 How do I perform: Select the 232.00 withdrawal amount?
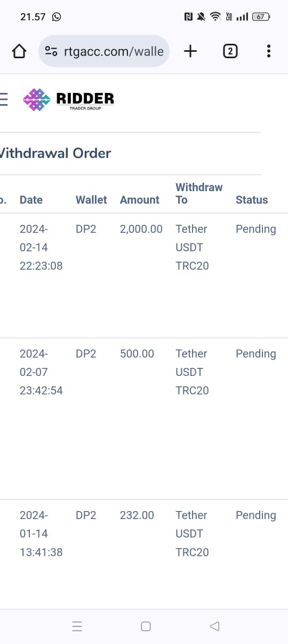pyautogui.click(x=137, y=515)
